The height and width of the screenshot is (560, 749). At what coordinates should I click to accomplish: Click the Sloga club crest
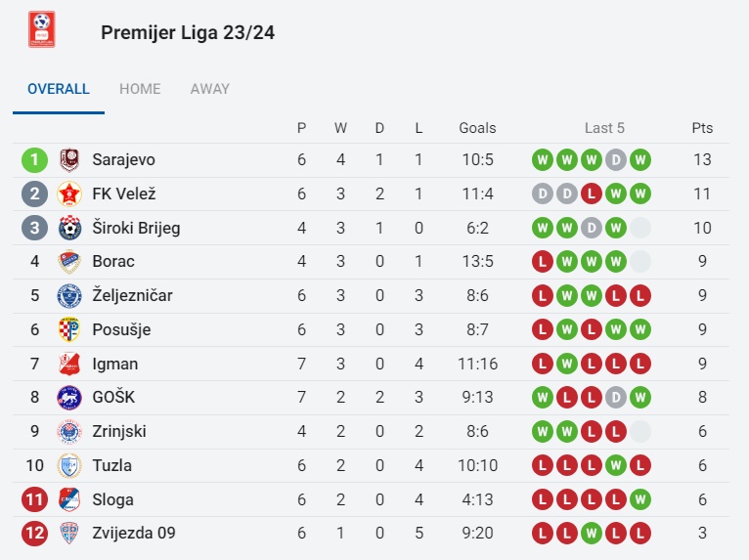pyautogui.click(x=69, y=499)
